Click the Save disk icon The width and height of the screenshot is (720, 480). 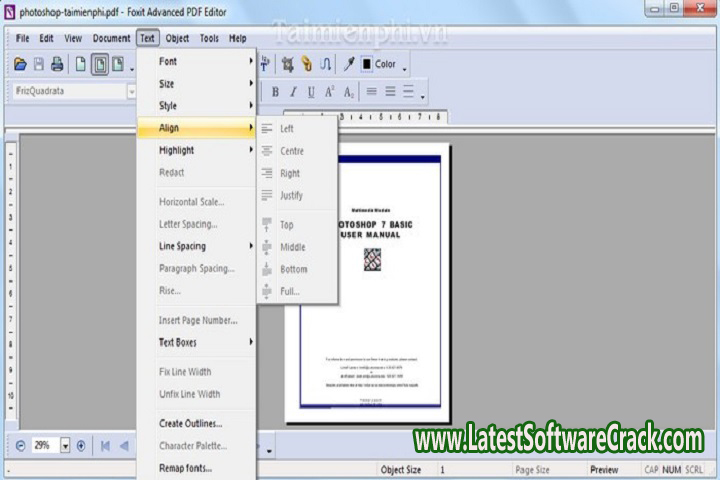[x=39, y=64]
